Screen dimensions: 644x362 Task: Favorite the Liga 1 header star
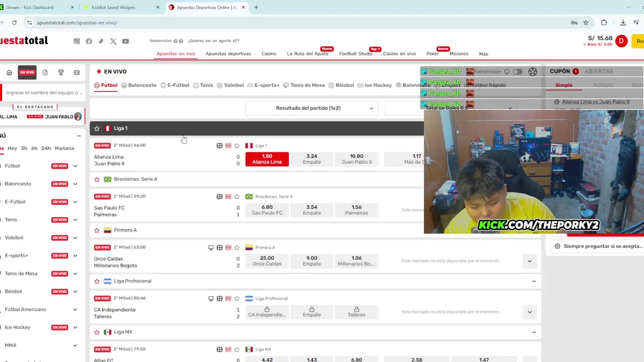tap(97, 128)
